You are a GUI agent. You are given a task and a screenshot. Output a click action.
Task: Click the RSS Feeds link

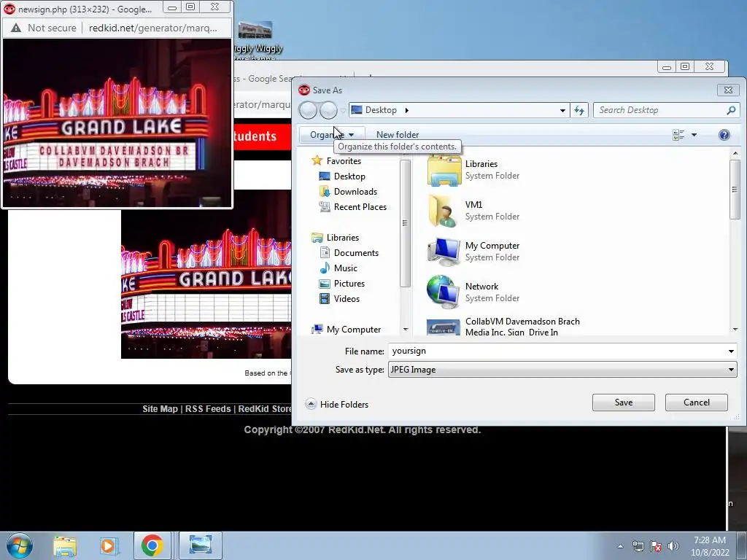[x=208, y=408]
